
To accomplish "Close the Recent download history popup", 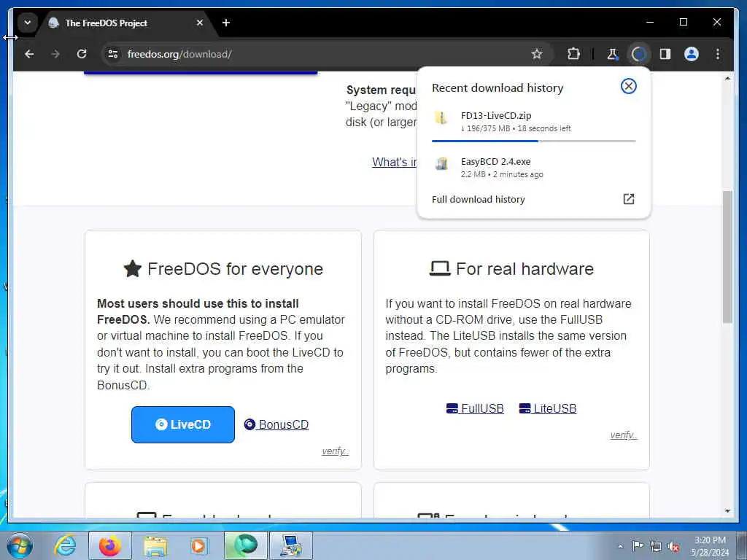I will click(x=628, y=86).
